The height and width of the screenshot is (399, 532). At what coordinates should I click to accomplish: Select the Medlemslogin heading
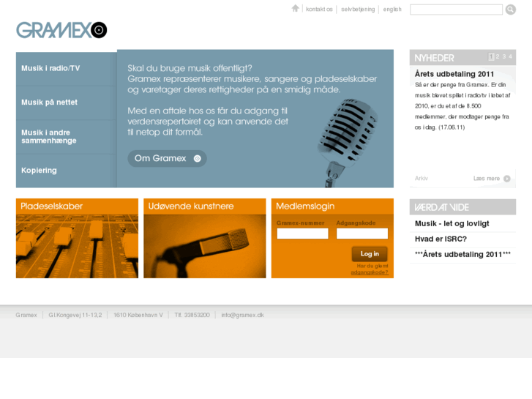(305, 206)
